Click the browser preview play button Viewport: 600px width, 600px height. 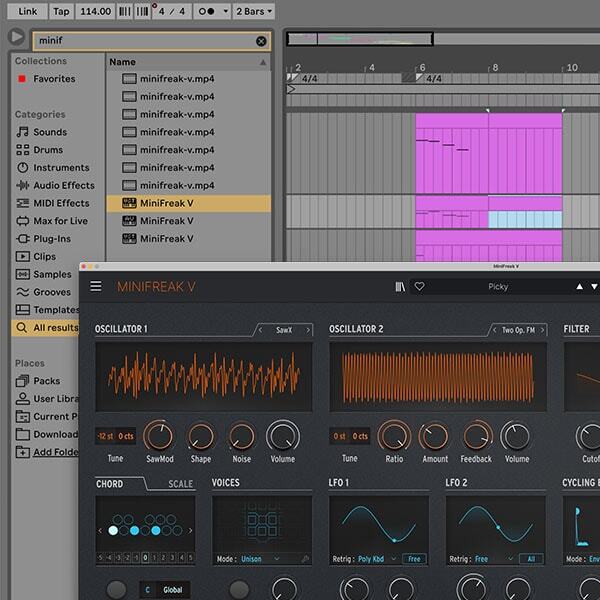click(x=16, y=37)
